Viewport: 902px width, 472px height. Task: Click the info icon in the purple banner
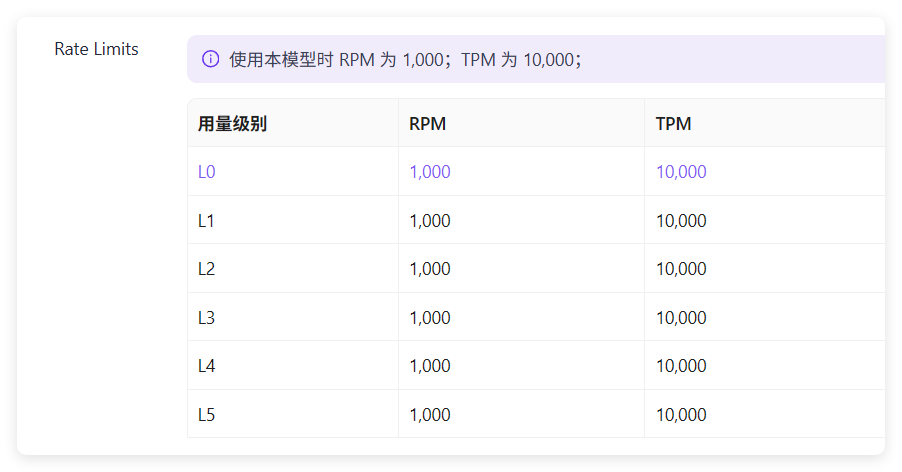tap(211, 59)
